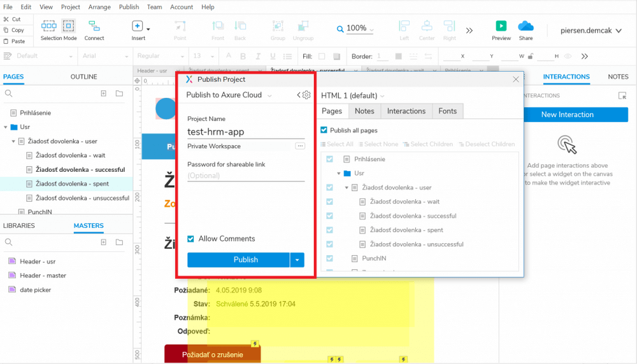Click the Ungroup icon

[303, 26]
